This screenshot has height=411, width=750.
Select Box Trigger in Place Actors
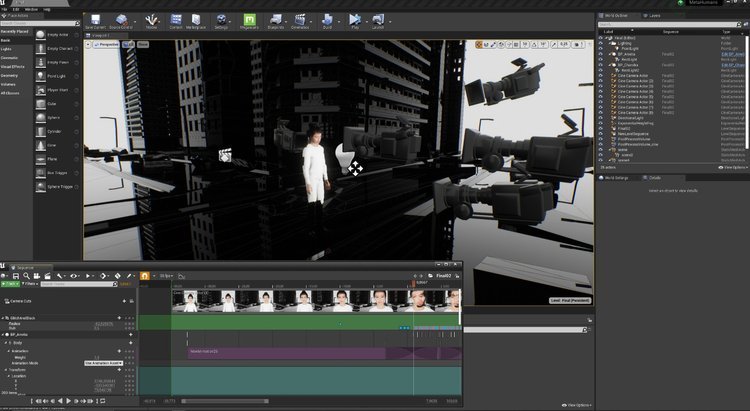(x=57, y=173)
